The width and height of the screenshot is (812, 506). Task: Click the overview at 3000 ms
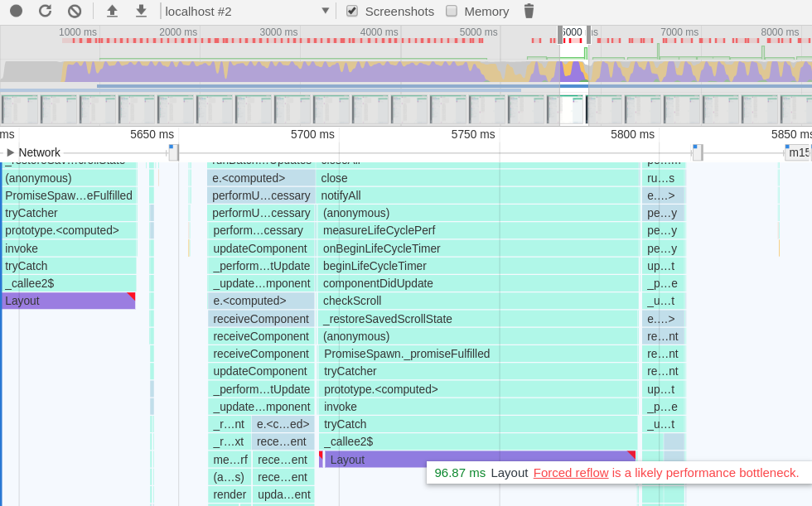click(278, 32)
